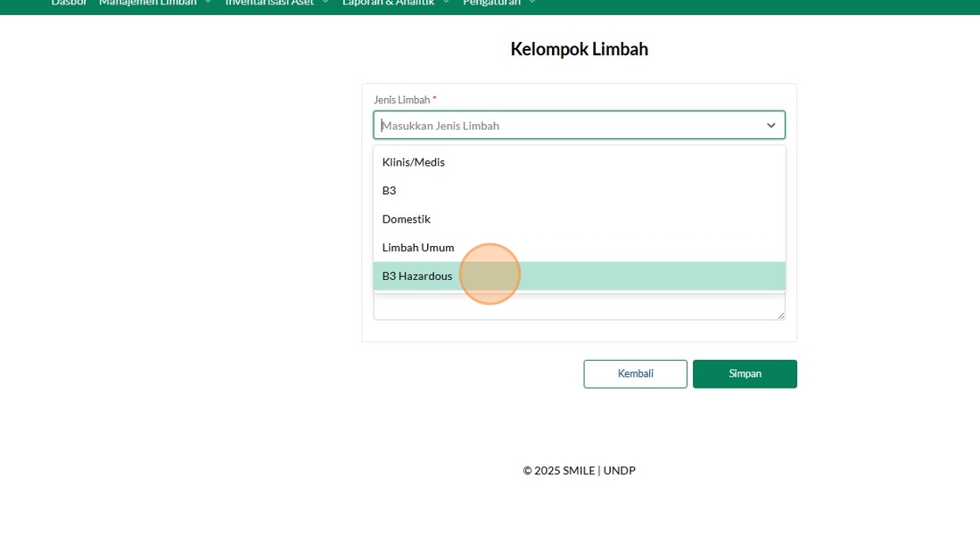This screenshot has height=548, width=980.
Task: Choose the plain B3 option
Action: [x=578, y=190]
